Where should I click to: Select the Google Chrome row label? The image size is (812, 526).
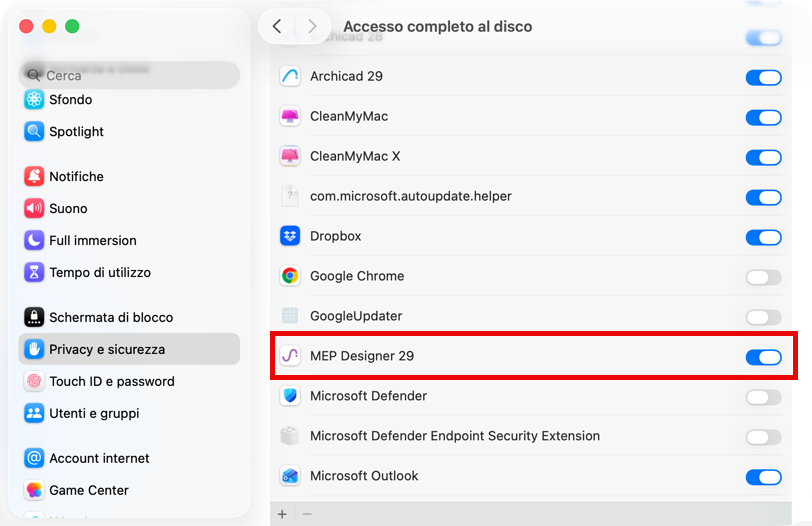[357, 276]
